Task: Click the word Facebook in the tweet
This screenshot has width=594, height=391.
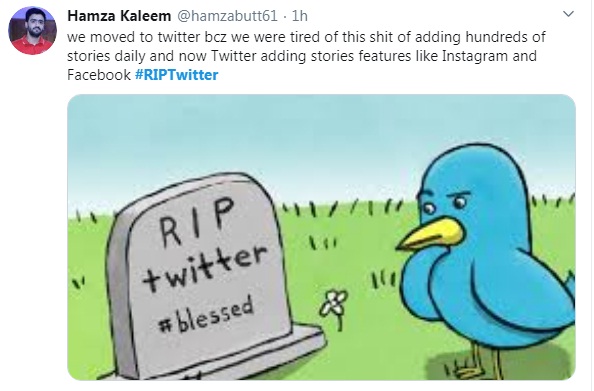Action: pos(99,75)
